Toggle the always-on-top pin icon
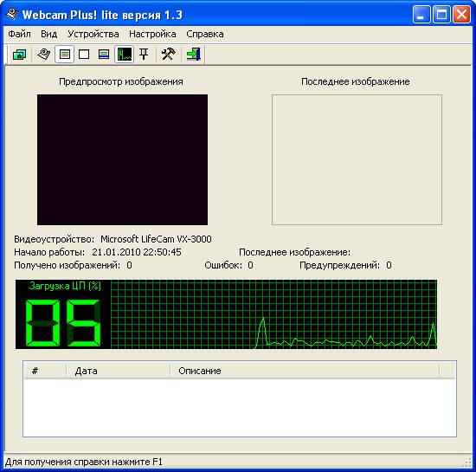 coord(144,55)
